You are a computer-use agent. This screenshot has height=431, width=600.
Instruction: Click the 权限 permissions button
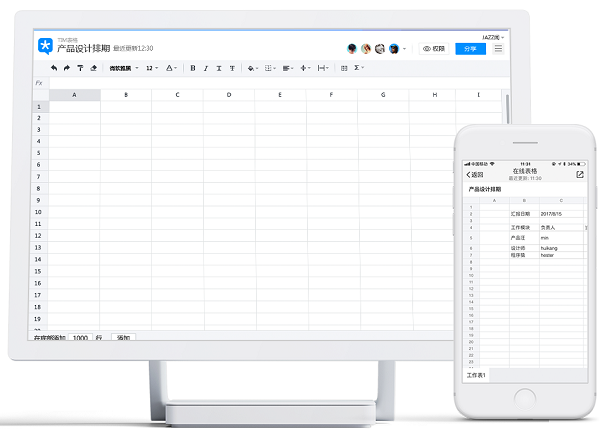pos(433,48)
